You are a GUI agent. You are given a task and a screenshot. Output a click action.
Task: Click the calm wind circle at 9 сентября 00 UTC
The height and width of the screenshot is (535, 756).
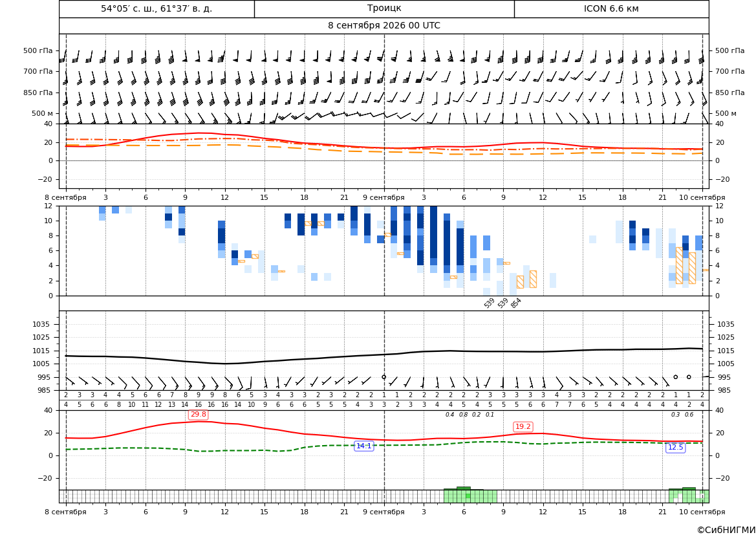(x=383, y=377)
